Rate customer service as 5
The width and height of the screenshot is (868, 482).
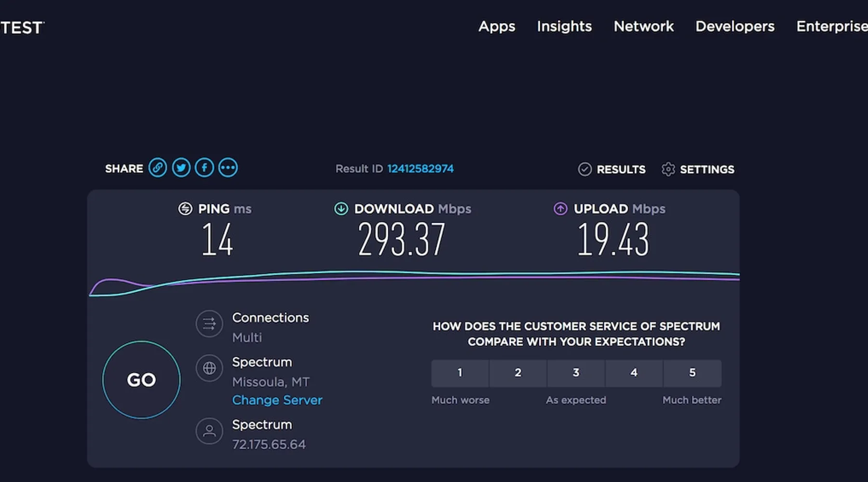692,373
